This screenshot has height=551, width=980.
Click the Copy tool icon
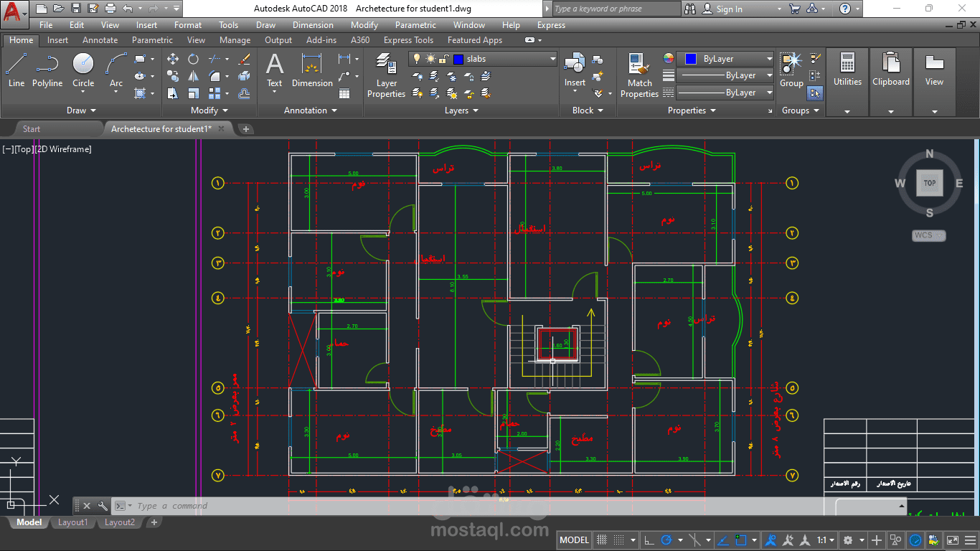point(173,76)
